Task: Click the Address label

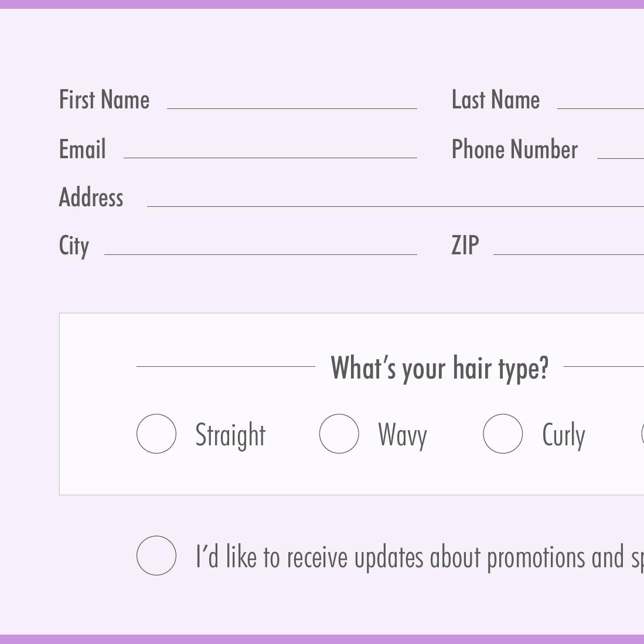Action: click(91, 197)
